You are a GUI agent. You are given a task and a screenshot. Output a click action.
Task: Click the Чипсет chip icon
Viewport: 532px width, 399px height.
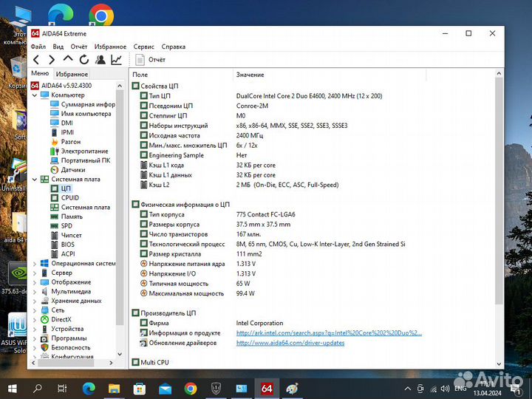tap(54, 235)
